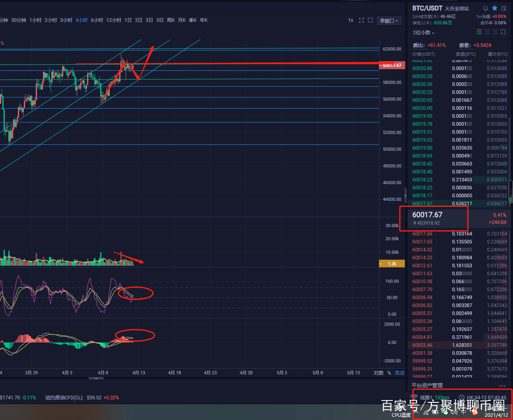Select the 12小时 timeframe tab
Screen dimensions: 513x420
(114, 20)
